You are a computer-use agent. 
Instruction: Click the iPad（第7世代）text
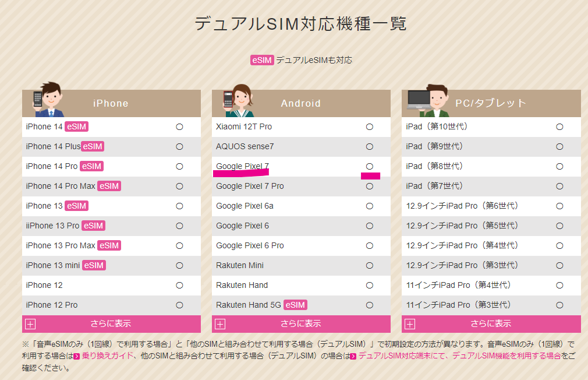pyautogui.click(x=436, y=187)
